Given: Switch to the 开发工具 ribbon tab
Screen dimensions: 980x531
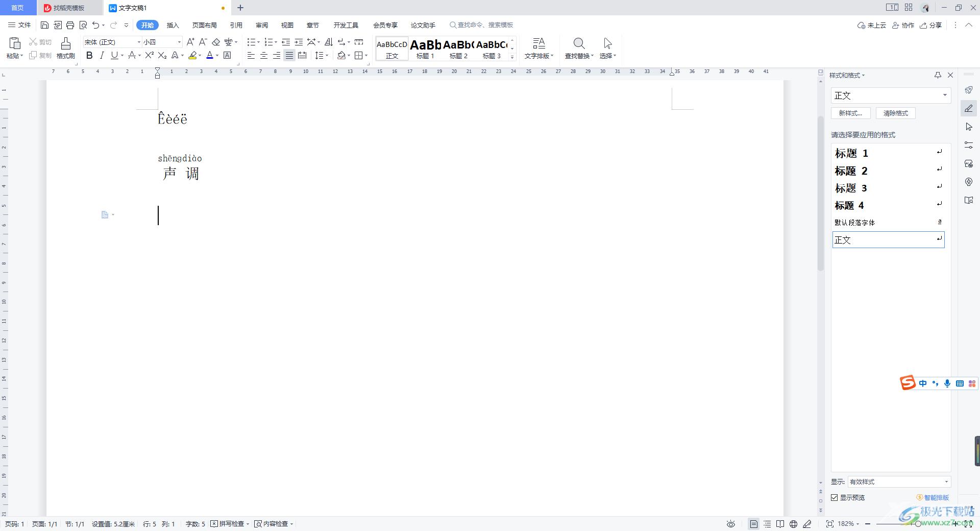Looking at the screenshot, I should (346, 25).
